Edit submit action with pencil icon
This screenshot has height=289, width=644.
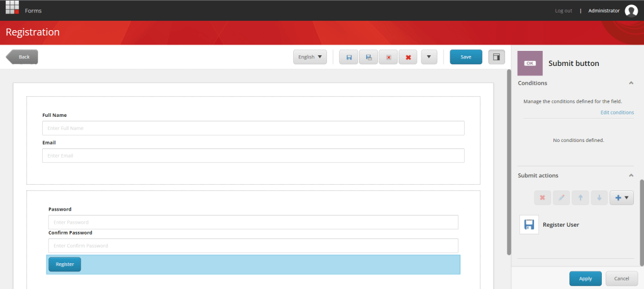point(562,197)
